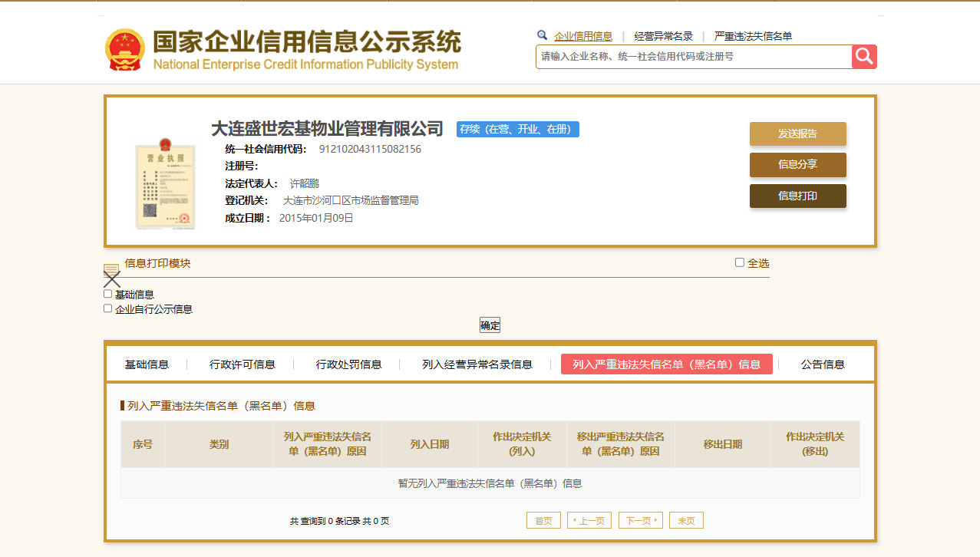This screenshot has height=557, width=980.
Task: Click the national emblem logo
Action: (x=124, y=50)
